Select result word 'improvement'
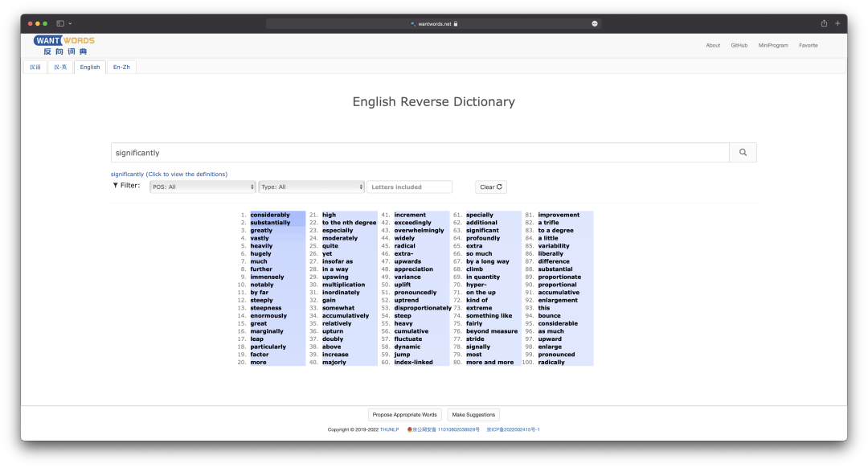Image resolution: width=868 pixels, height=468 pixels. click(559, 215)
